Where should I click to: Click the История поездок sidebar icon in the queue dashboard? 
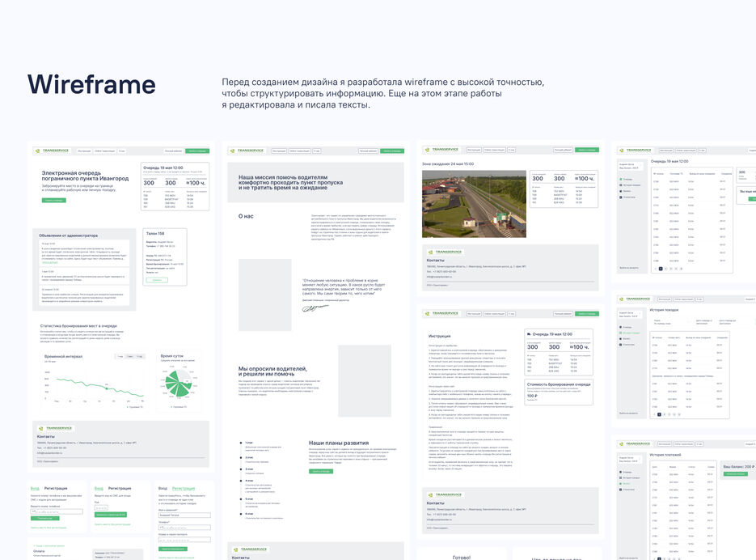coord(620,185)
